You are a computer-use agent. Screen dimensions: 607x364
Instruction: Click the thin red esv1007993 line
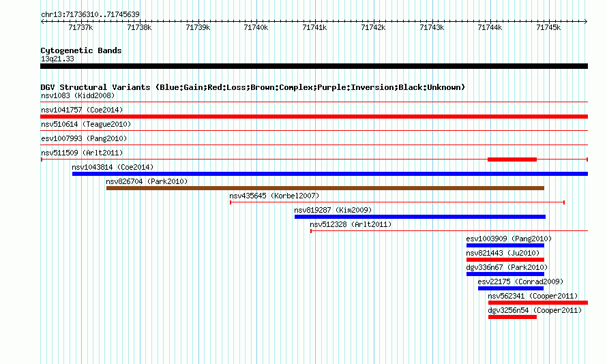pos(314,145)
